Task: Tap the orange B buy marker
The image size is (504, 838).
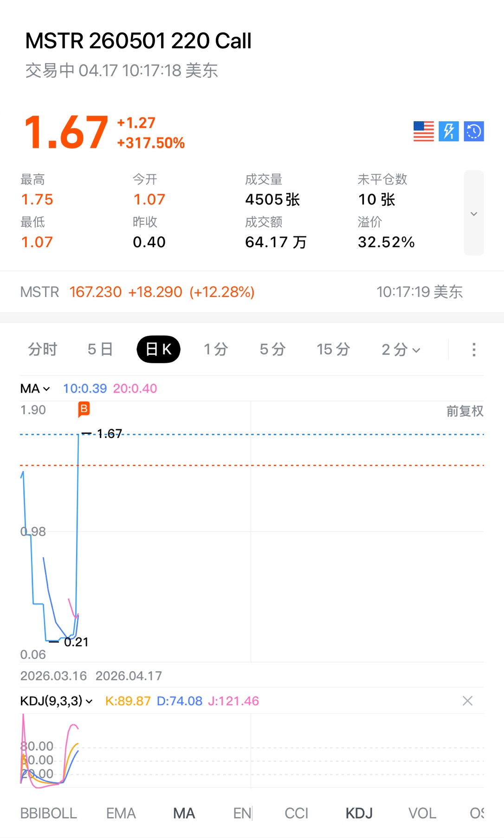Action: (x=84, y=409)
